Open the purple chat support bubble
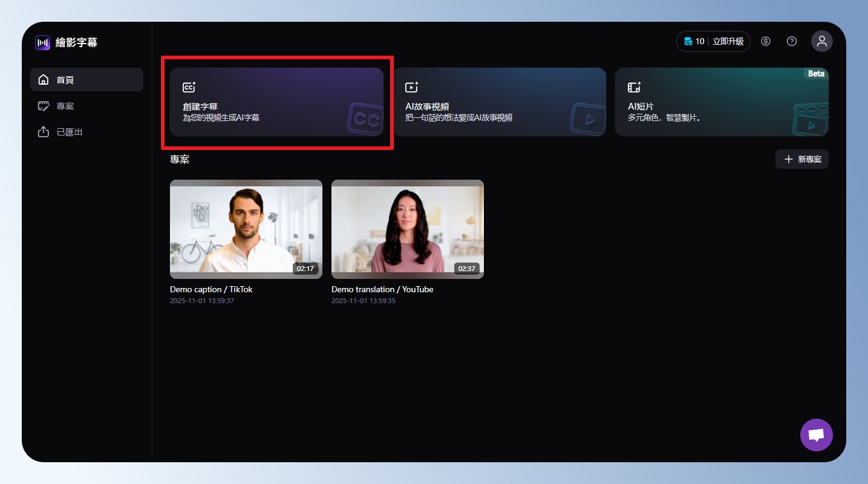Screen dimensions: 868x484 point(816,435)
